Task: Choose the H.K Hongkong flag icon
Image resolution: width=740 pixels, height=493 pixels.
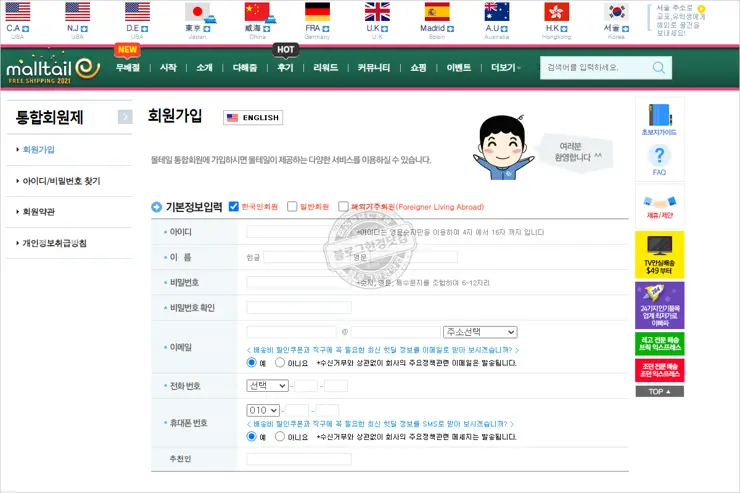Action: pos(556,12)
